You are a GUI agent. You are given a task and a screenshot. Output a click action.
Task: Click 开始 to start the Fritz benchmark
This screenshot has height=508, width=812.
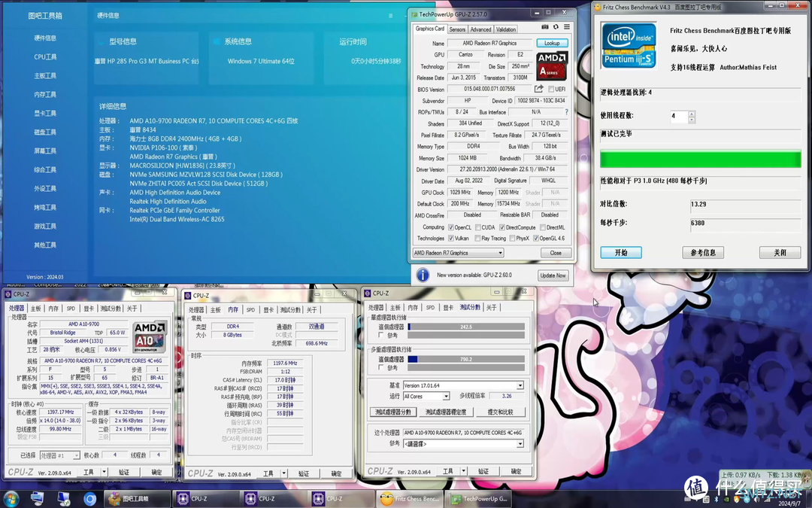pyautogui.click(x=621, y=252)
